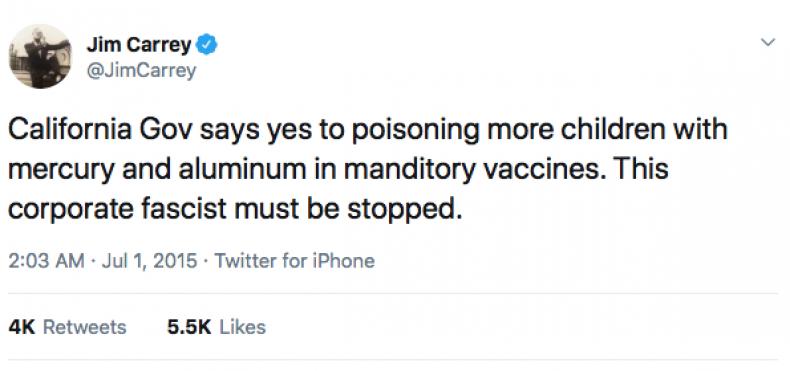Expand the tweet options chevron menu
The height and width of the screenshot is (371, 790).
(767, 43)
